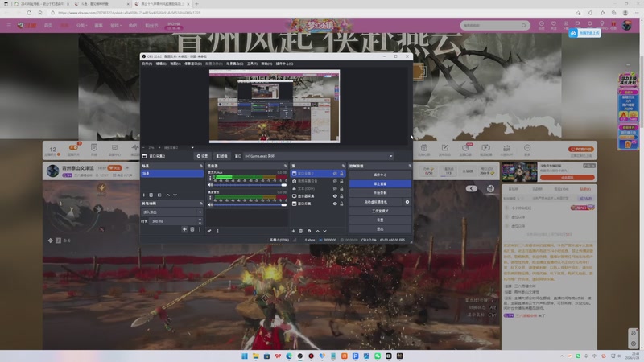This screenshot has height=362, width=644.
Task: Toggle lock on 视频采集设备 source
Action: tap(341, 181)
